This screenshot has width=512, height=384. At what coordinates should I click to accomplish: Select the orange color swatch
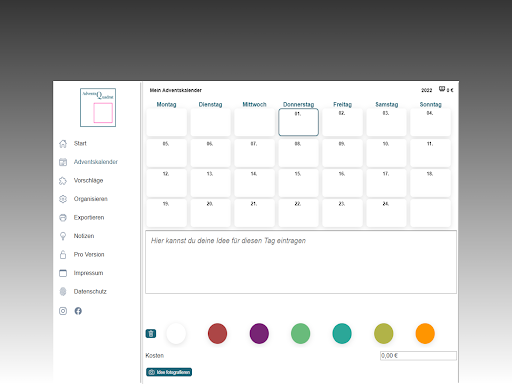point(425,333)
